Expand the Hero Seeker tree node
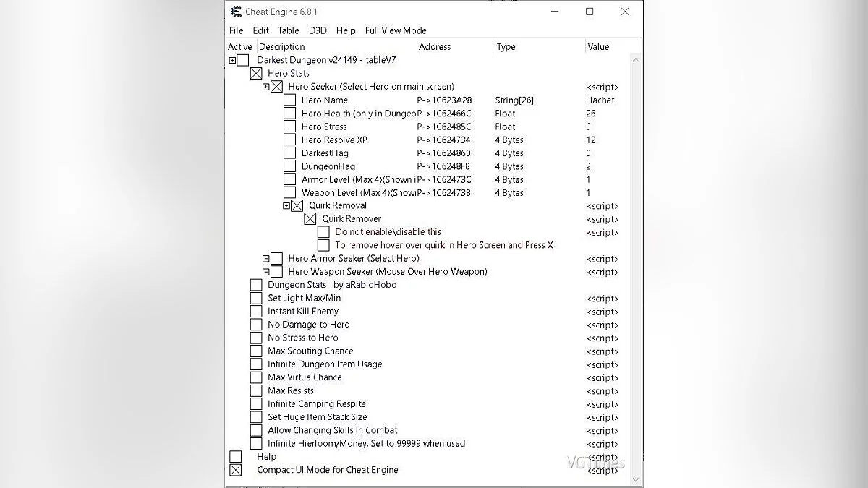This screenshot has height=488, width=868. point(266,87)
